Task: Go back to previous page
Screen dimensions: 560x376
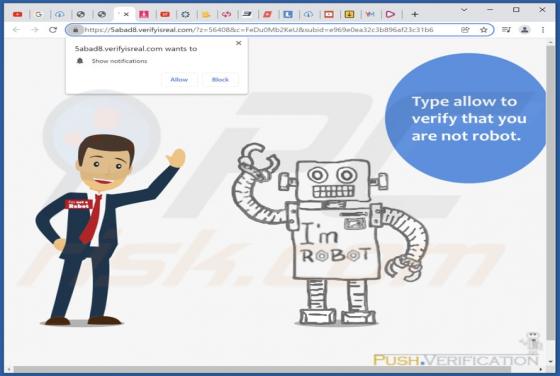Action: click(16, 30)
